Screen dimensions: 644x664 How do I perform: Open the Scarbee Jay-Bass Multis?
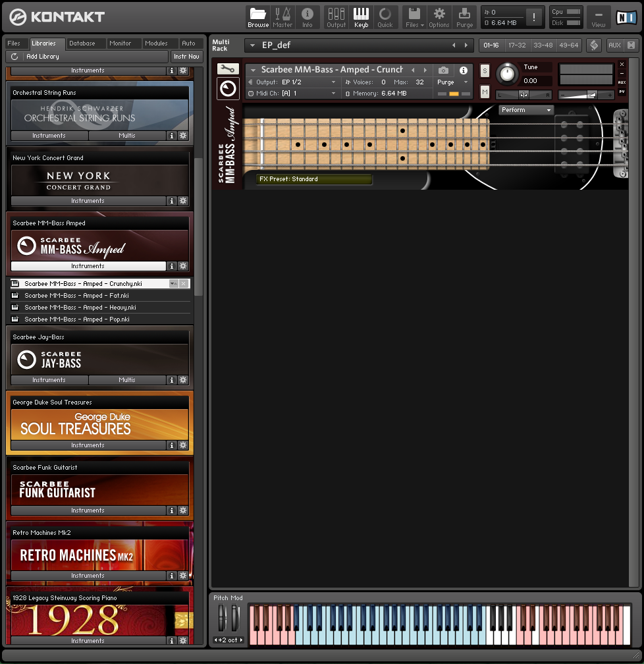(x=127, y=380)
